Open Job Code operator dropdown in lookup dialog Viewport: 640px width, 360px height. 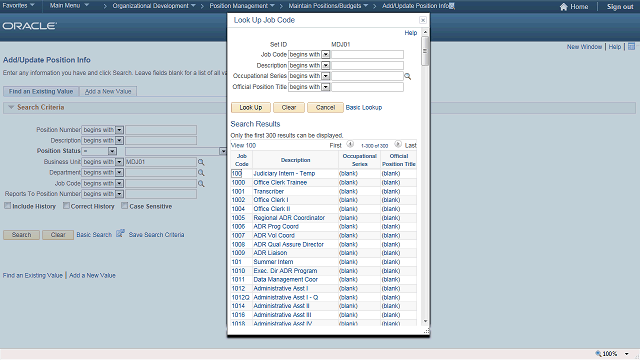[325, 54]
